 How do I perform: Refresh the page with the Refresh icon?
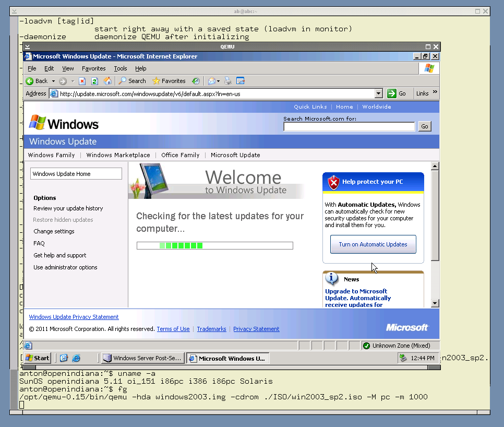click(94, 81)
